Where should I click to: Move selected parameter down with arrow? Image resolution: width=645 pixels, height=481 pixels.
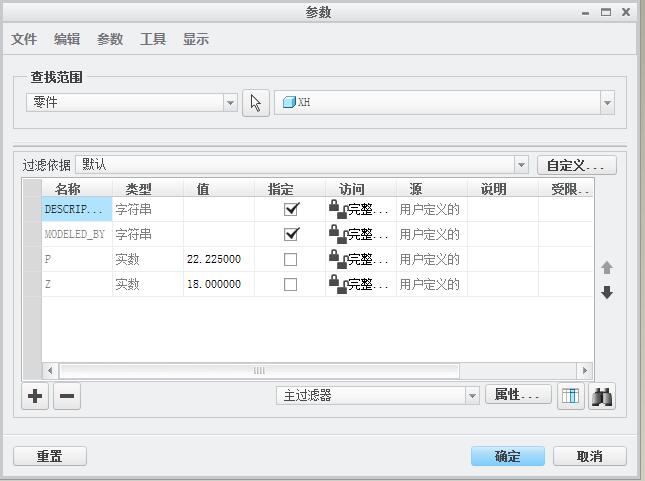607,293
